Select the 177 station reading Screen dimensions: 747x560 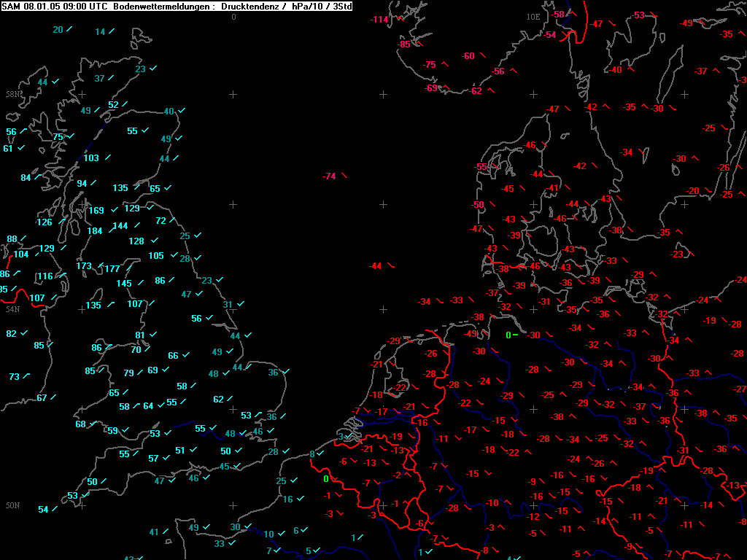point(112,269)
